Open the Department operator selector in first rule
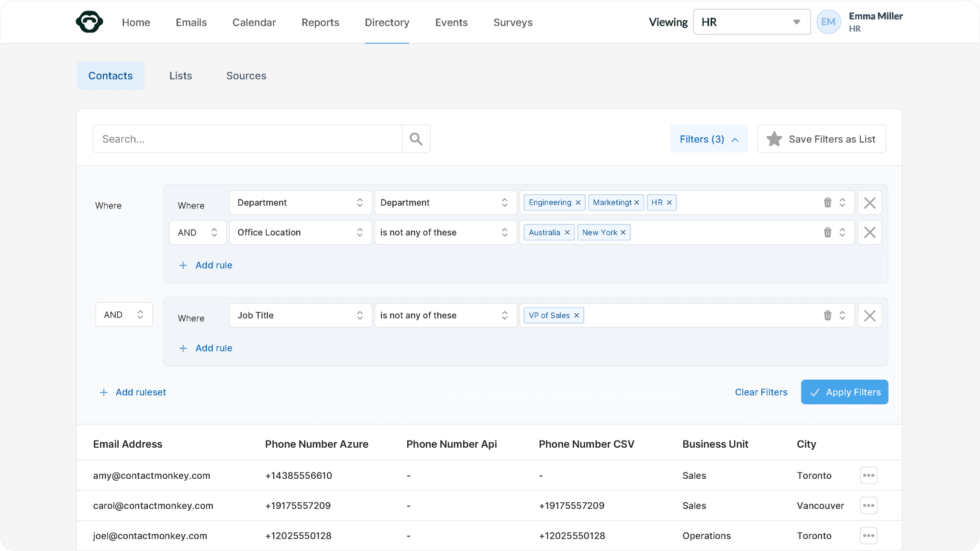The width and height of the screenshot is (980, 551). click(445, 202)
